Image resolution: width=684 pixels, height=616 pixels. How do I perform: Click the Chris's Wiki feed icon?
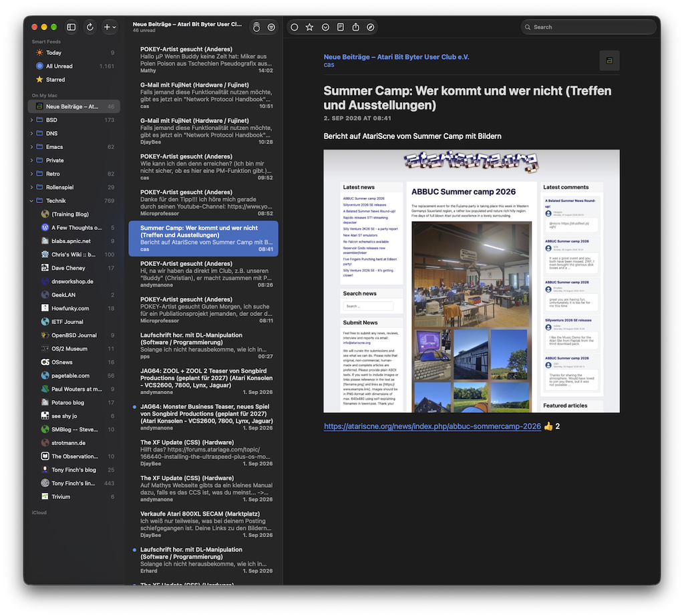tap(45, 255)
